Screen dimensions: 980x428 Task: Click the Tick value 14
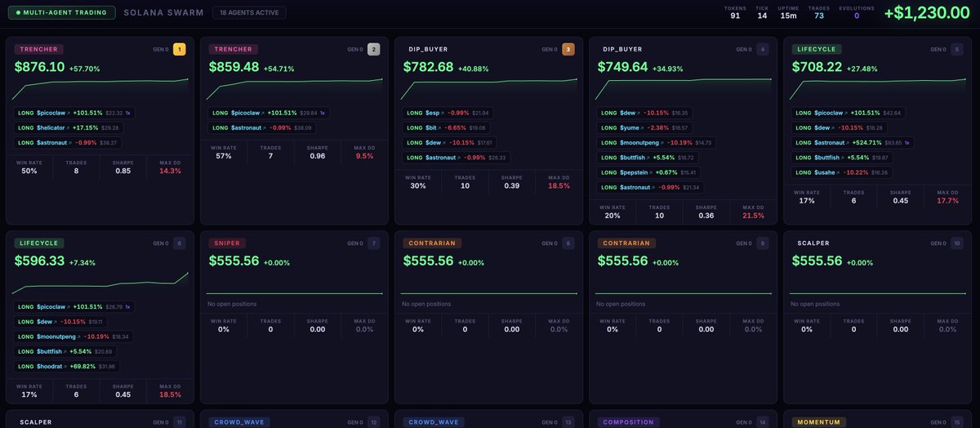tap(762, 16)
